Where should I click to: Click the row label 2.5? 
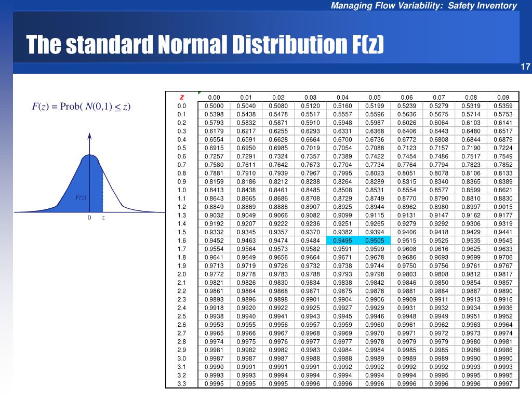(182, 316)
